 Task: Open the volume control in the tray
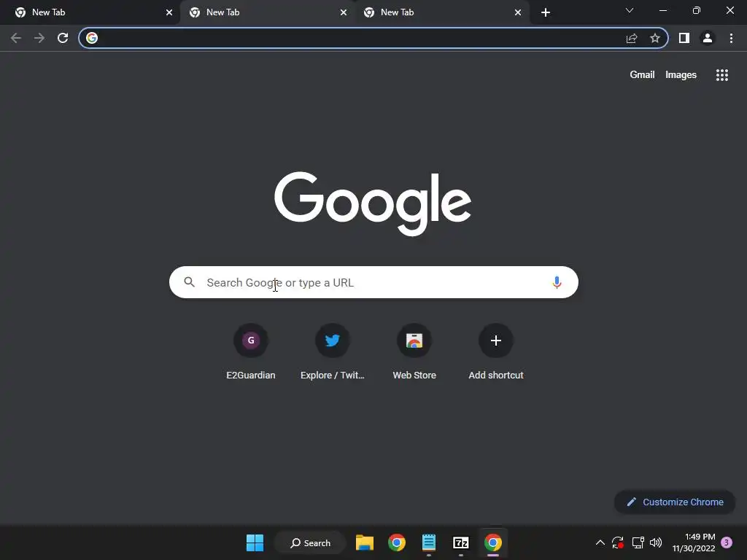[x=656, y=542]
